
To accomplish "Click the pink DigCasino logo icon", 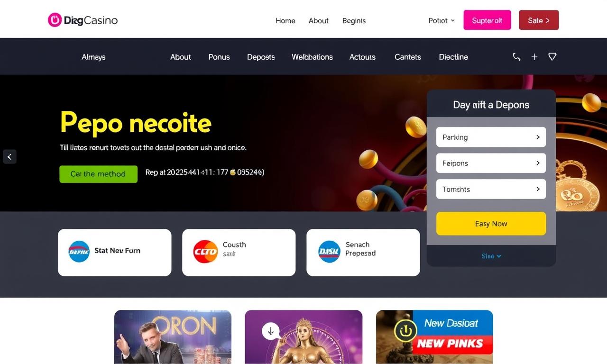I will (x=55, y=20).
